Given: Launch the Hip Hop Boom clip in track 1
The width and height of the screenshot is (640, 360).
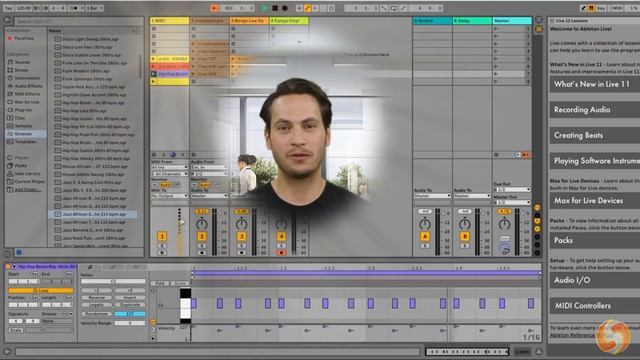Looking at the screenshot, I should [x=154, y=74].
